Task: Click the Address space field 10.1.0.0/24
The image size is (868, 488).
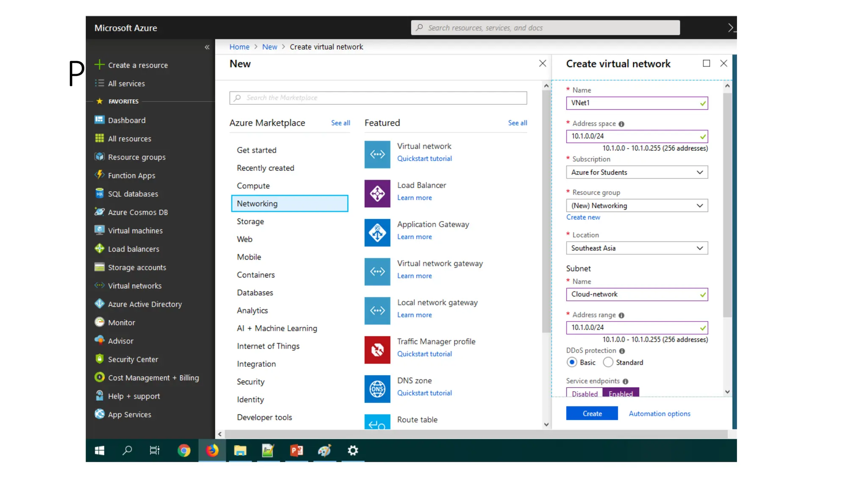Action: point(637,136)
